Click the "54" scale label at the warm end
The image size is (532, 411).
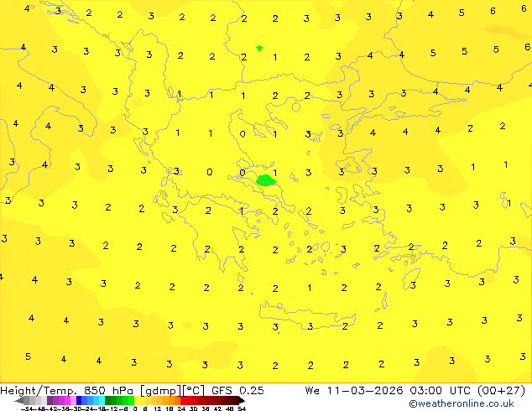[x=242, y=408]
